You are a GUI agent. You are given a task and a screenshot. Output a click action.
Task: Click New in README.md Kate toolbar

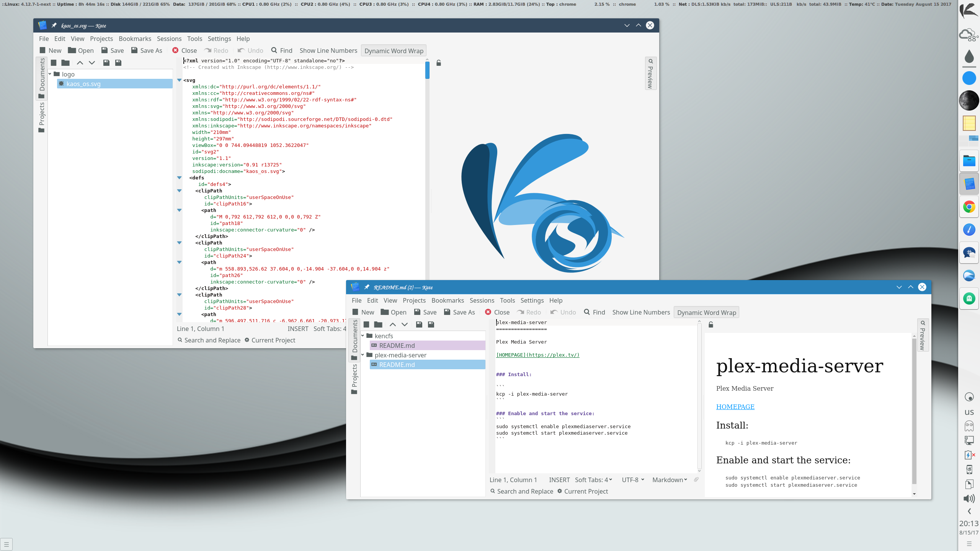point(363,312)
